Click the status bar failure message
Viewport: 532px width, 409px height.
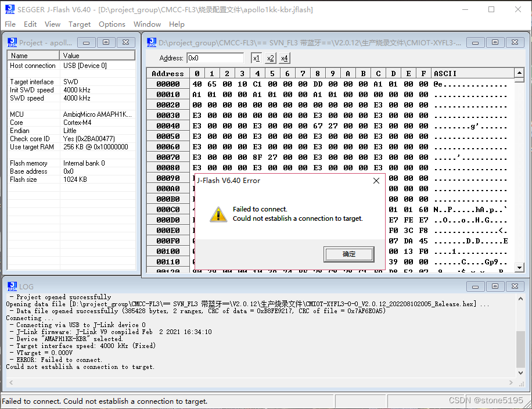pyautogui.click(x=105, y=401)
